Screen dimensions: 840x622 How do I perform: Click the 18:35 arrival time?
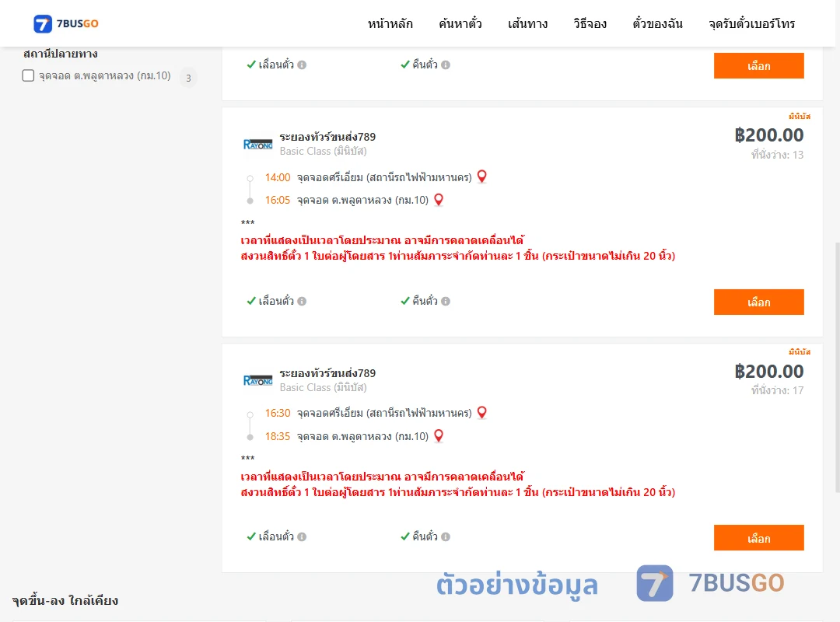click(278, 436)
